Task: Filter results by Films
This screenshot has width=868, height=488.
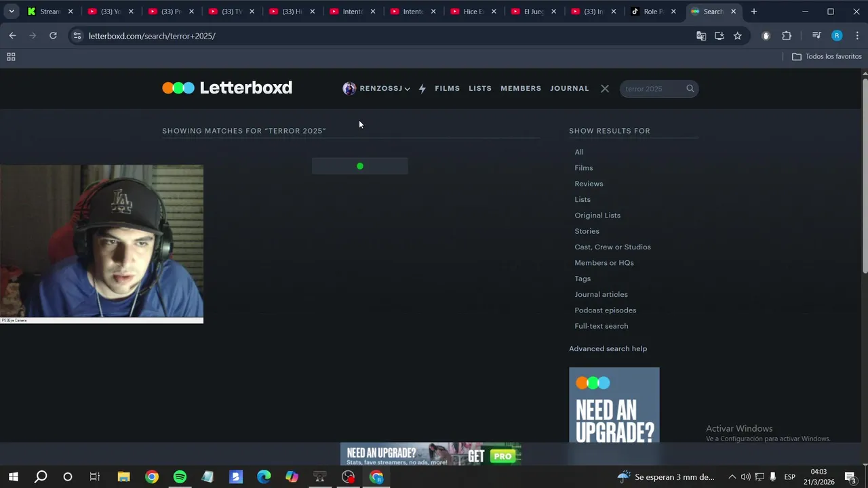Action: pos(584,168)
